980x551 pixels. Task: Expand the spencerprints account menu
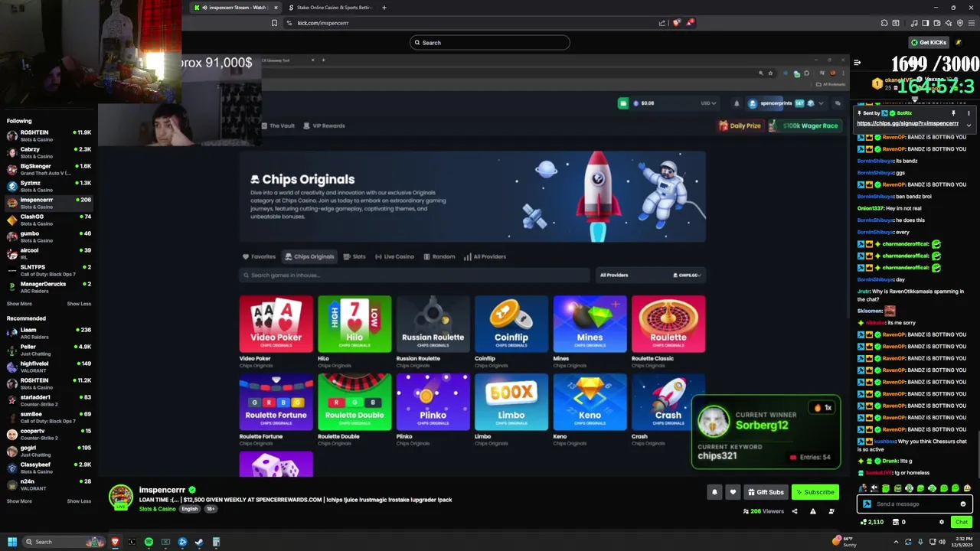(821, 103)
